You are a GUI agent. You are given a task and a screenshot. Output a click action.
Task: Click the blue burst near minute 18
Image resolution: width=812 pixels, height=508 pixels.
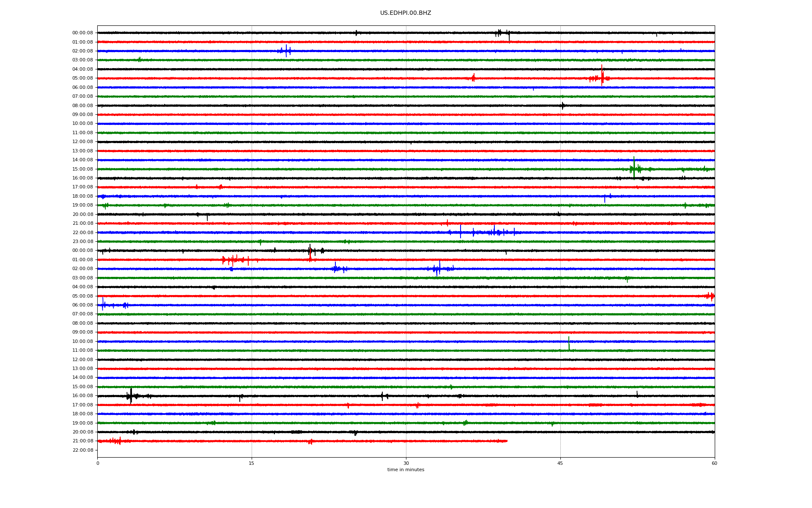(x=286, y=51)
